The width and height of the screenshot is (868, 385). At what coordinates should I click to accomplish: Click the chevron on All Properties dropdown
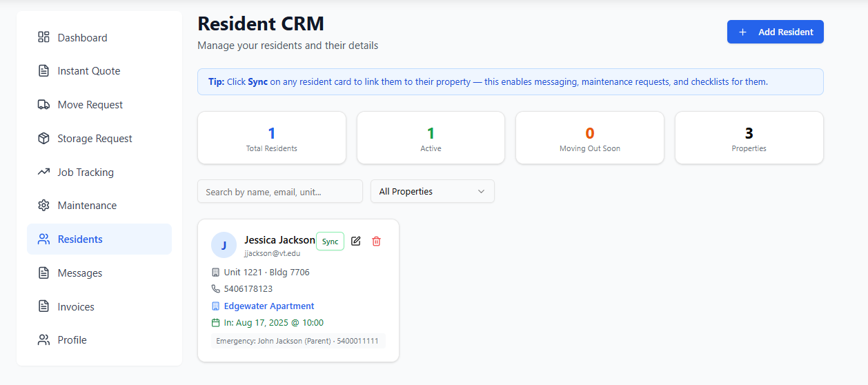[482, 192]
